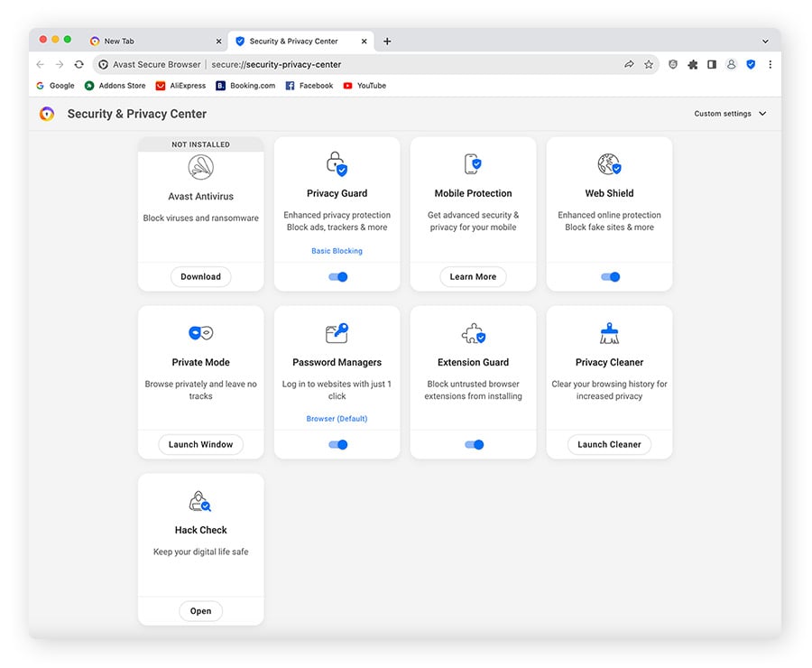Click the Mobile Protection phone icon

click(473, 163)
